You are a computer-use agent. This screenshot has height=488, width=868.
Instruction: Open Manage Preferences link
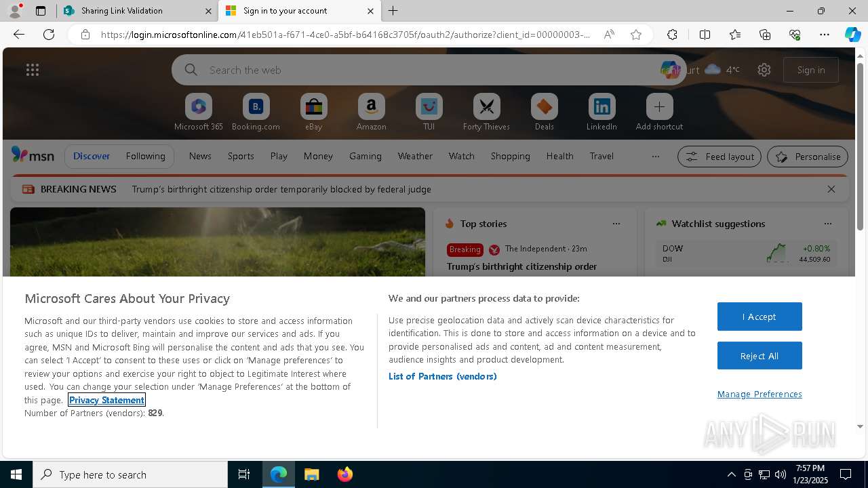pos(759,394)
